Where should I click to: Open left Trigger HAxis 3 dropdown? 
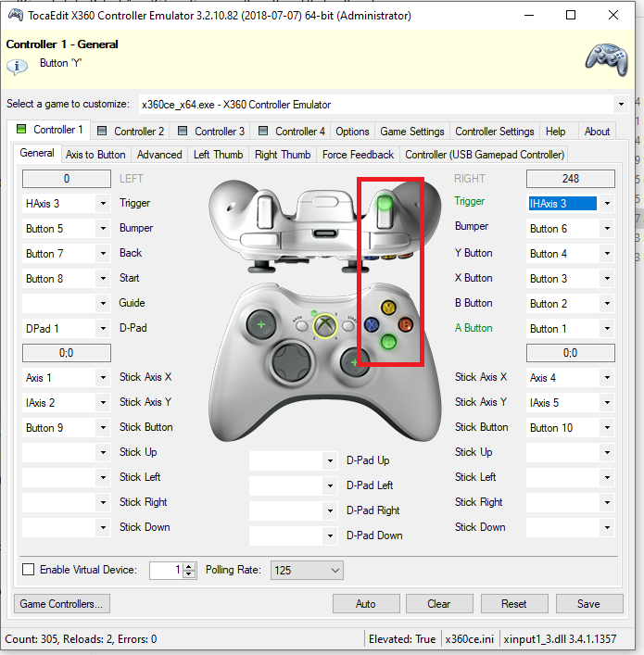pos(103,204)
